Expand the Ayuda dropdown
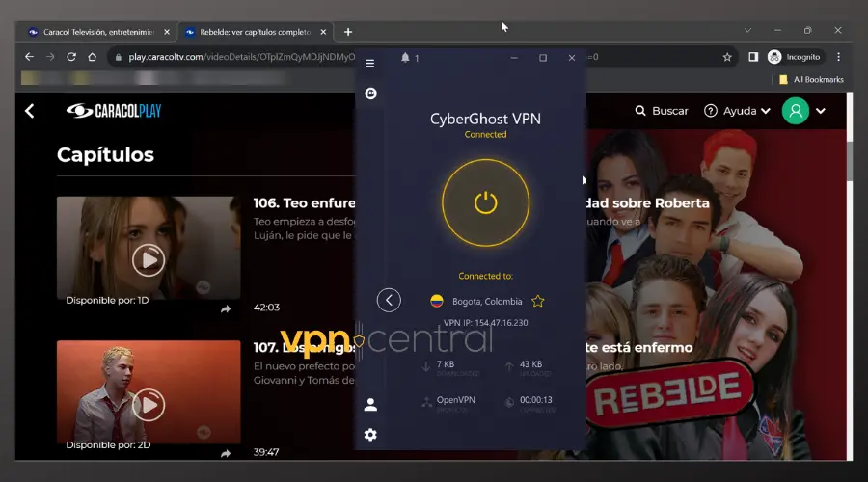Viewport: 868px width, 482px height. pos(738,111)
